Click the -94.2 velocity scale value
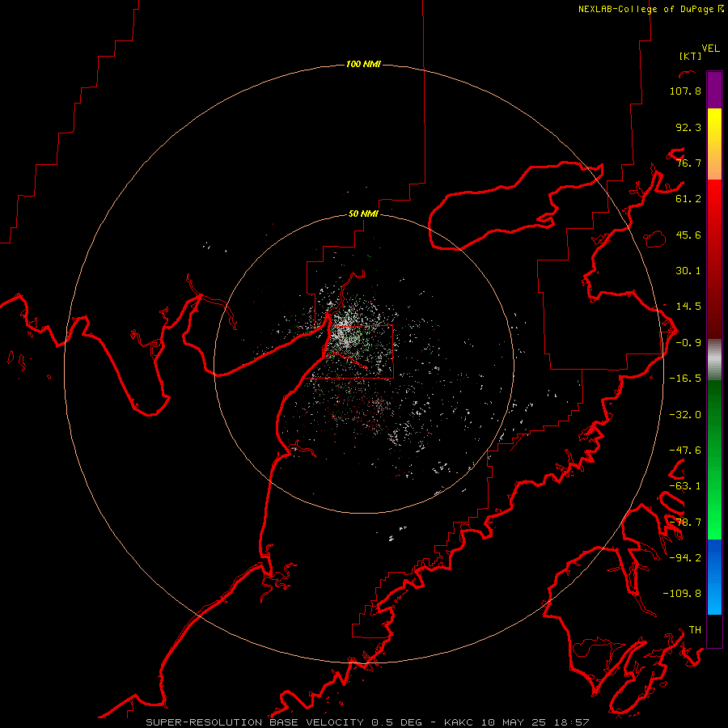Viewport: 728px width, 728px height. click(x=685, y=558)
